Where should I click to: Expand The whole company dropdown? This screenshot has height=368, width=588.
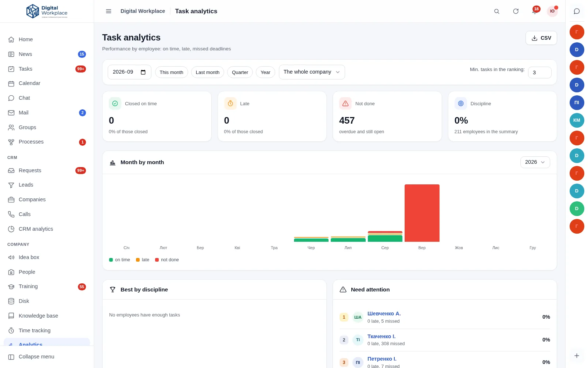point(312,72)
